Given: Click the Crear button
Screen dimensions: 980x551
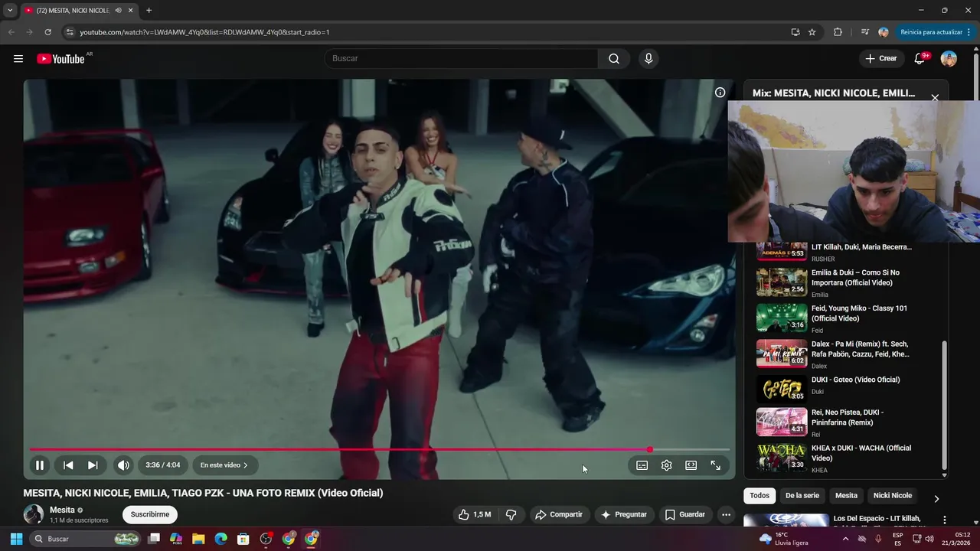Looking at the screenshot, I should point(881,59).
